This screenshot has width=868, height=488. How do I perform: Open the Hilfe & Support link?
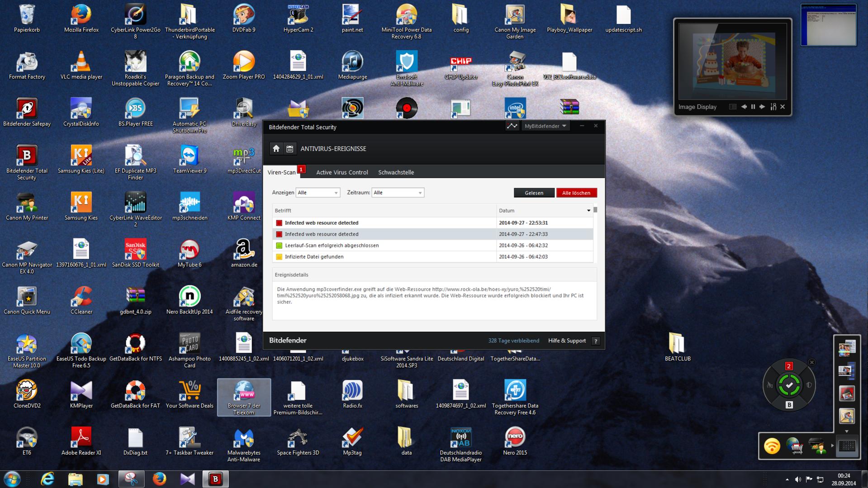pyautogui.click(x=567, y=341)
